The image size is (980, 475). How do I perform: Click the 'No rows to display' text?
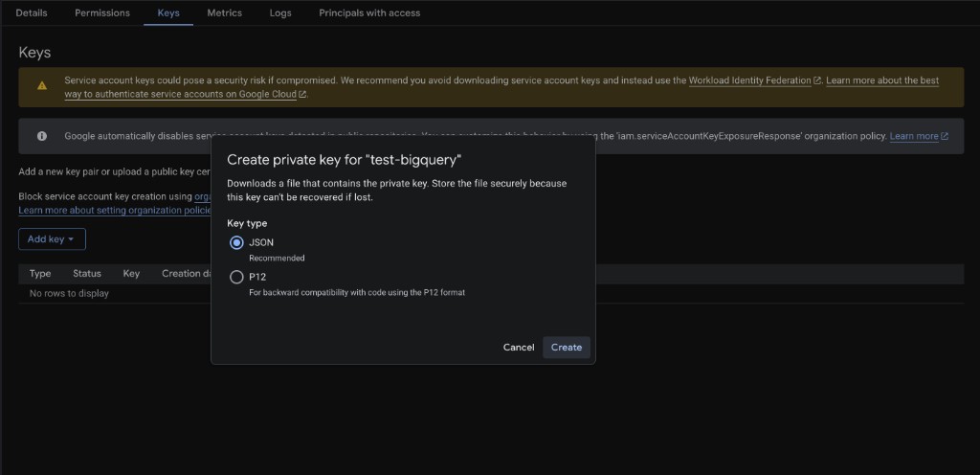(x=69, y=294)
